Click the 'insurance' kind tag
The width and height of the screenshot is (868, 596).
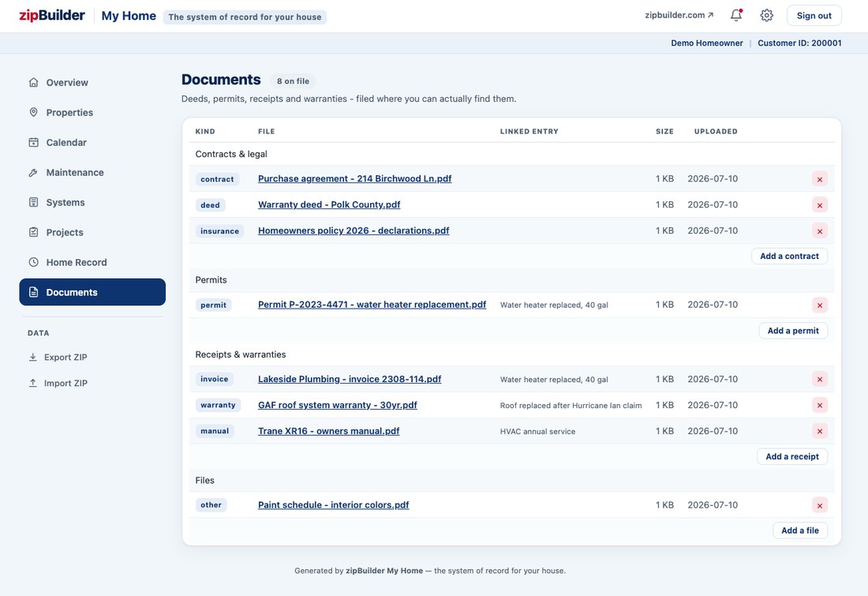[220, 231]
